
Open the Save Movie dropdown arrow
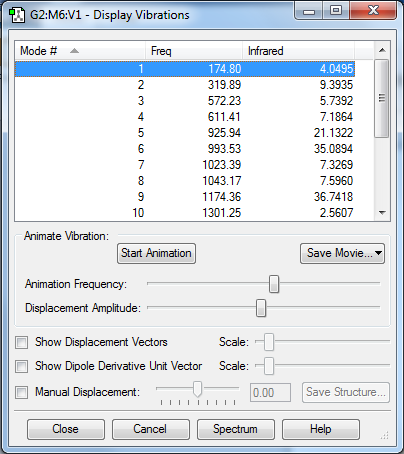378,253
